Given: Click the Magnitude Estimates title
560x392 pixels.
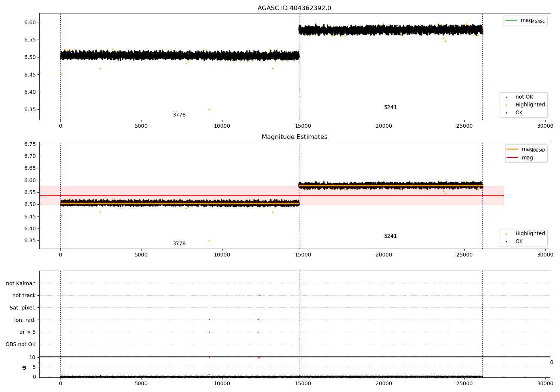Looking at the screenshot, I should click(x=294, y=137).
